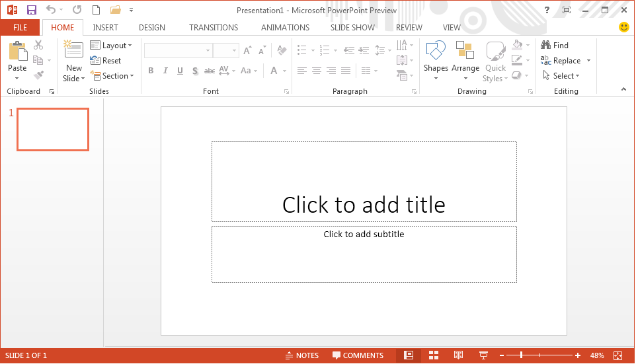Viewport: 636px width, 364px height.
Task: Expand the Replace dropdown arrow
Action: [588, 60]
